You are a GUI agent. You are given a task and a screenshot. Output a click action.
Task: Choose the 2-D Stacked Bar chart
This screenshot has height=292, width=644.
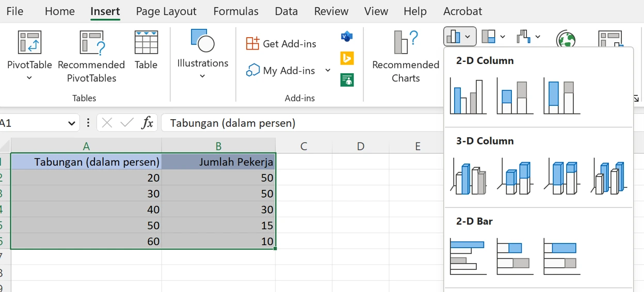(514, 256)
